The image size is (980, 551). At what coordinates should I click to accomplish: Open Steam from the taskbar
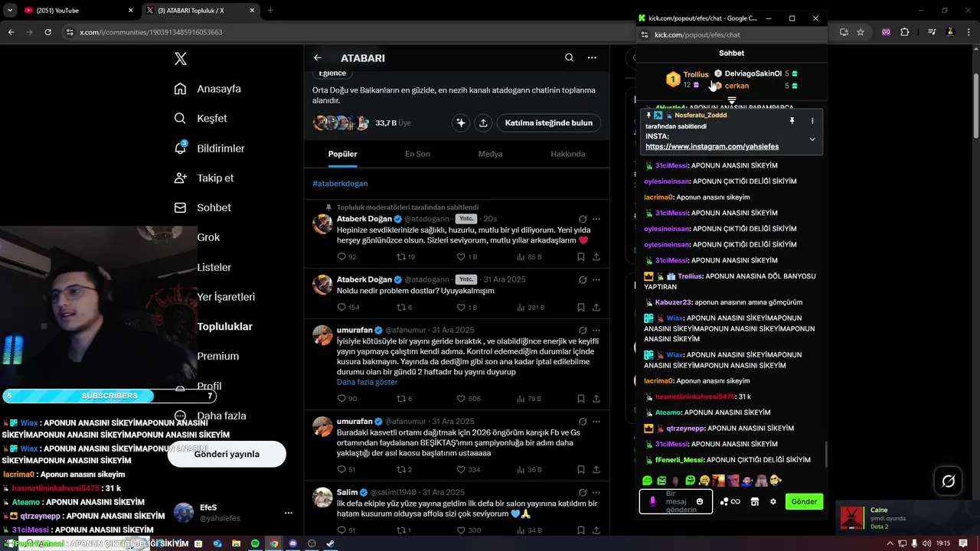tap(330, 543)
